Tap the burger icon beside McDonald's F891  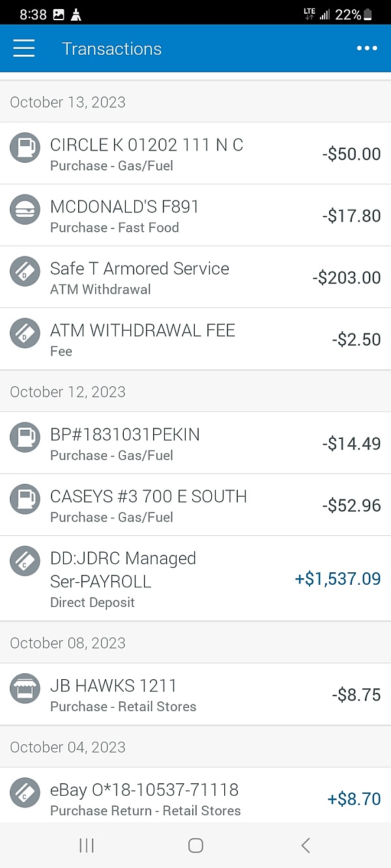click(25, 210)
